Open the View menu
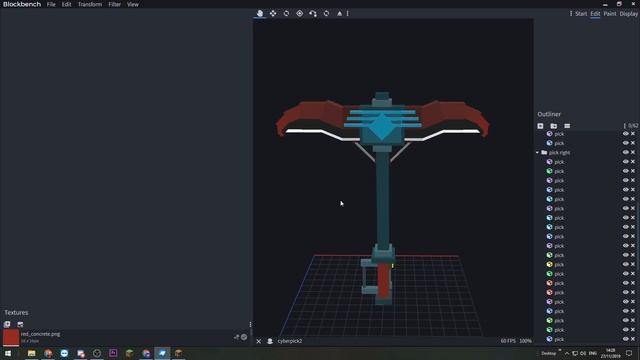This screenshot has width=640, height=360. pos(133,4)
